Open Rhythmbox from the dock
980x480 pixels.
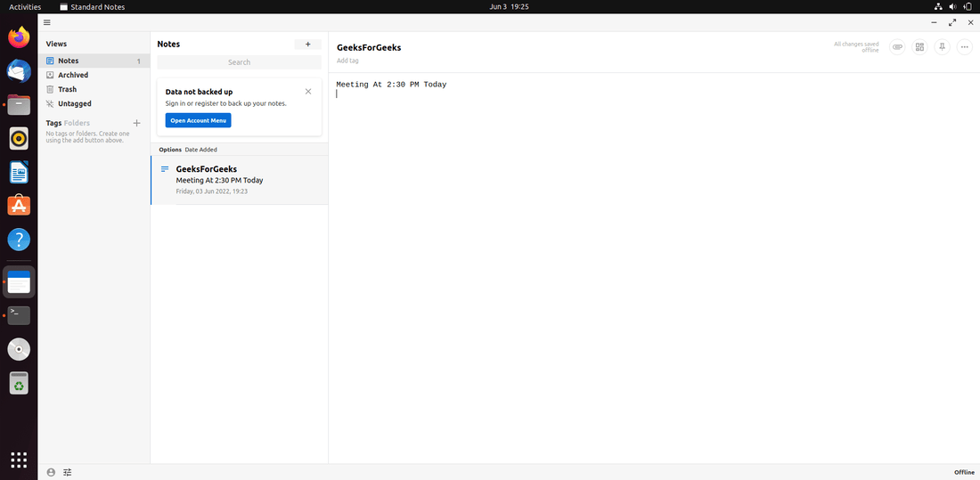point(19,138)
